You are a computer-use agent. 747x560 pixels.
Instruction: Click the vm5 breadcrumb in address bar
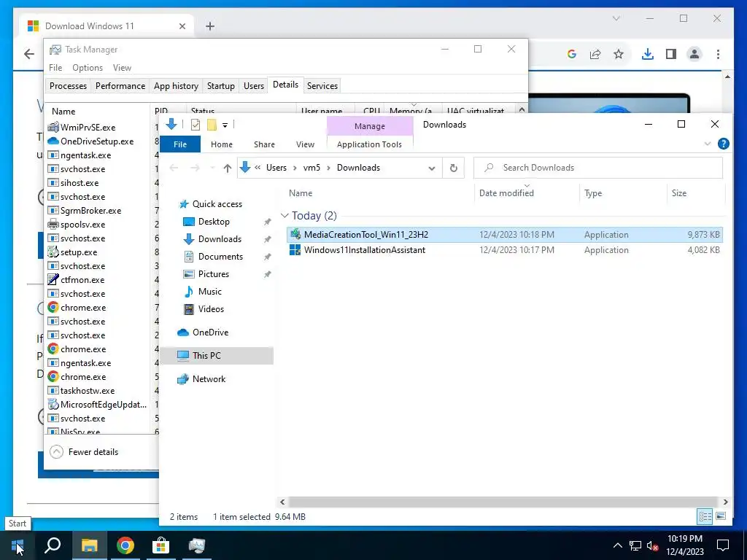311,168
